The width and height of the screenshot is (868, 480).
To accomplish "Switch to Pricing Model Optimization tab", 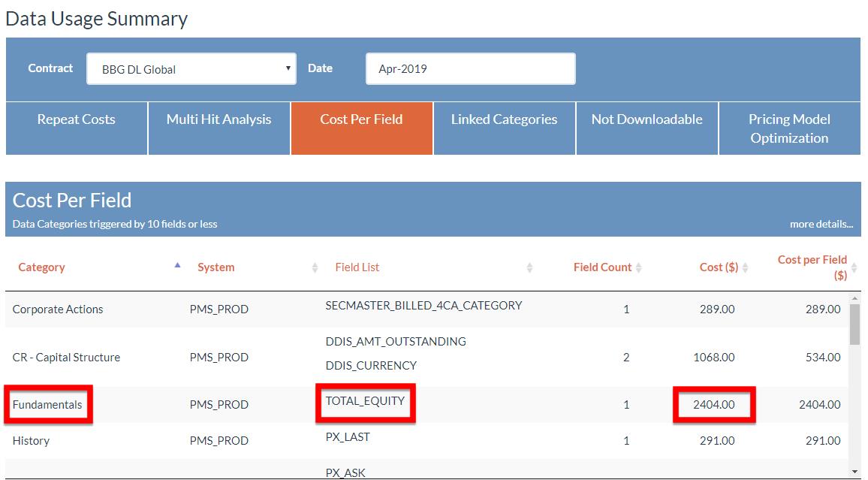I will (789, 128).
